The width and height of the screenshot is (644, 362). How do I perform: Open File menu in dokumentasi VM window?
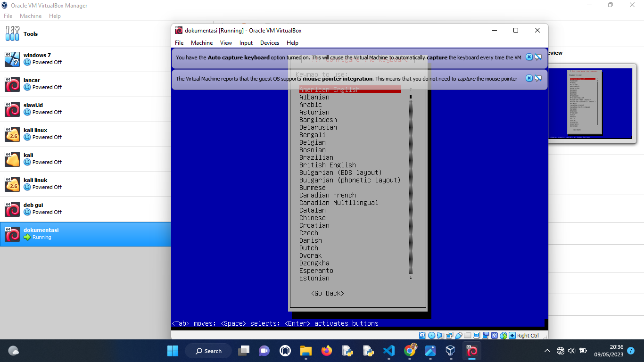[x=179, y=43]
